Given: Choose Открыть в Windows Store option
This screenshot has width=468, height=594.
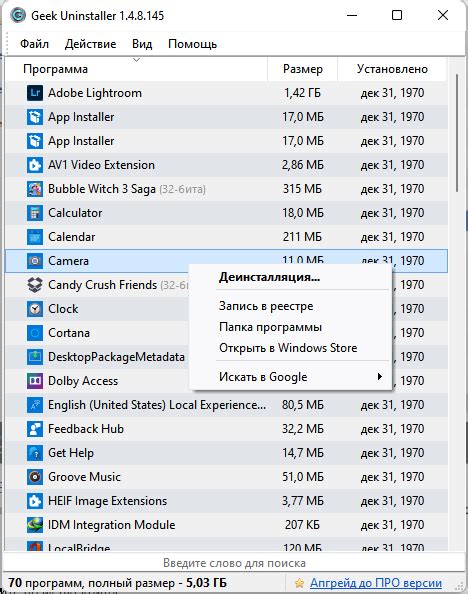Looking at the screenshot, I should (288, 348).
